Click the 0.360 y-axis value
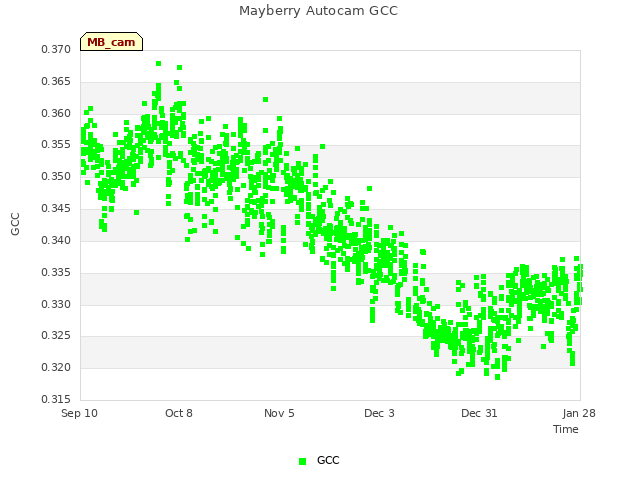 tap(56, 113)
